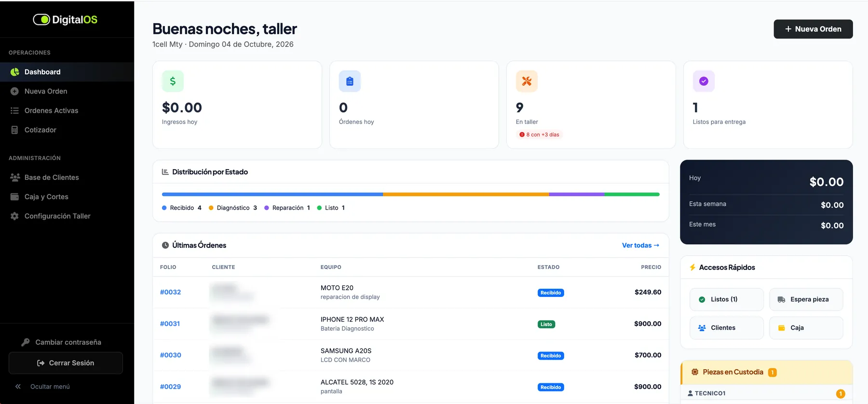Click the orange Diagnóstico bar segment

coord(466,194)
